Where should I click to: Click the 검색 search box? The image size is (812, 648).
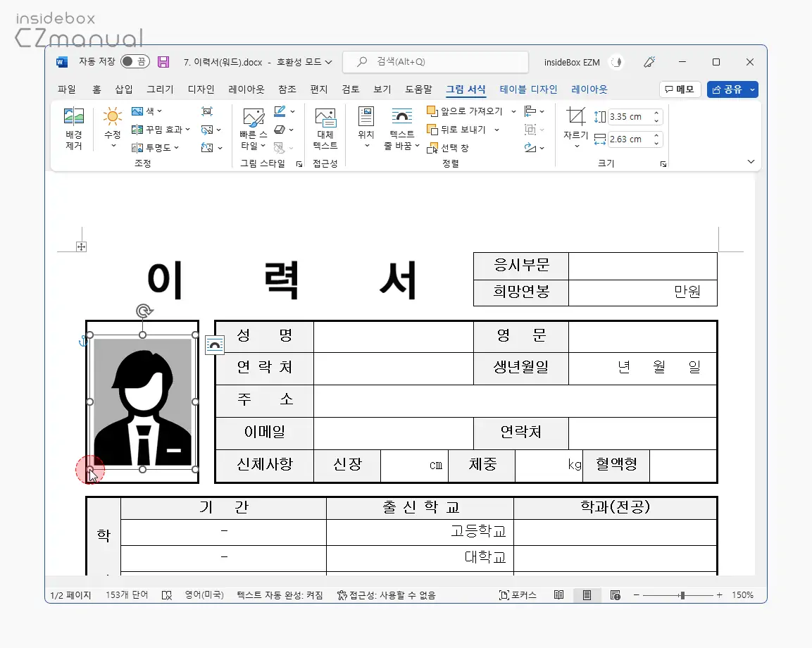(435, 62)
